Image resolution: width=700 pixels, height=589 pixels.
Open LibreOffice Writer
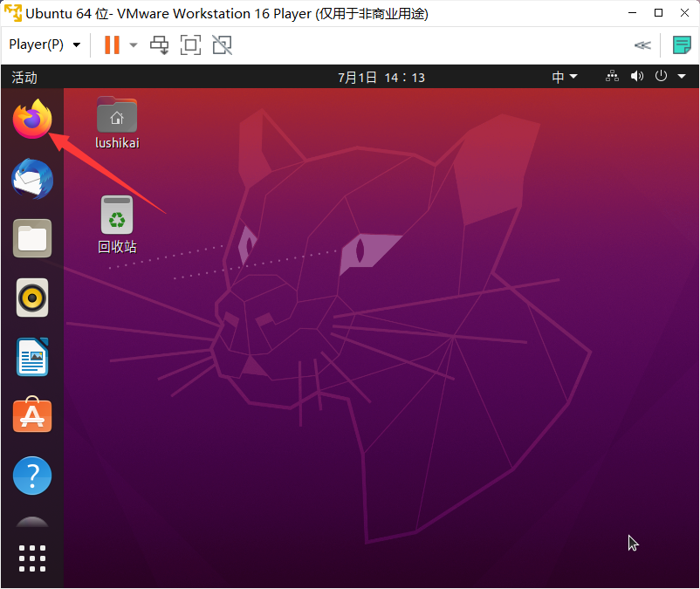tap(32, 358)
